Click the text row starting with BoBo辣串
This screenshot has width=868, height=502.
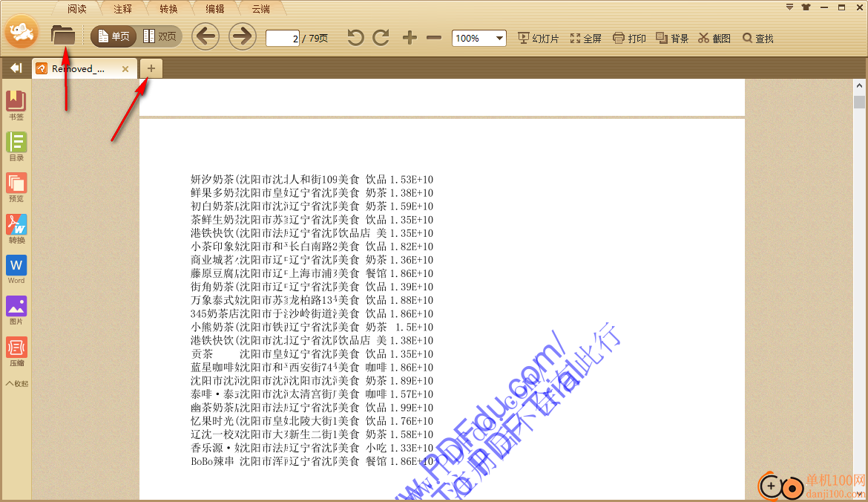point(312,461)
